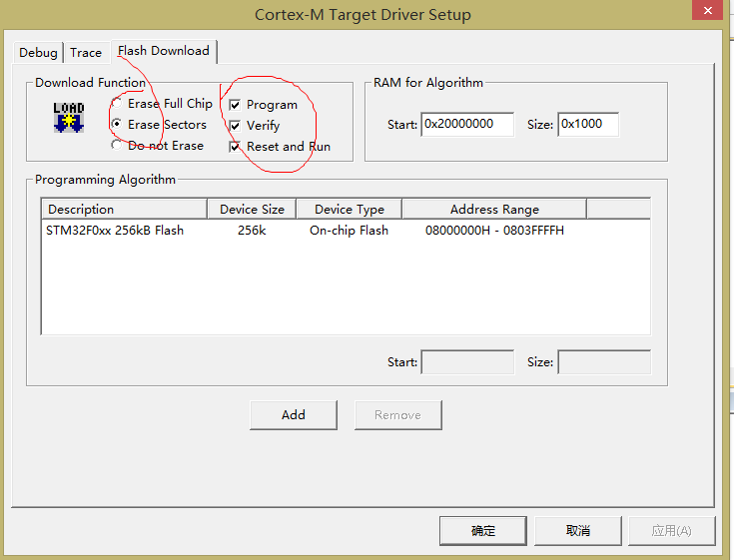Click the 256k device size cell
This screenshot has height=560, width=734.
click(x=252, y=231)
